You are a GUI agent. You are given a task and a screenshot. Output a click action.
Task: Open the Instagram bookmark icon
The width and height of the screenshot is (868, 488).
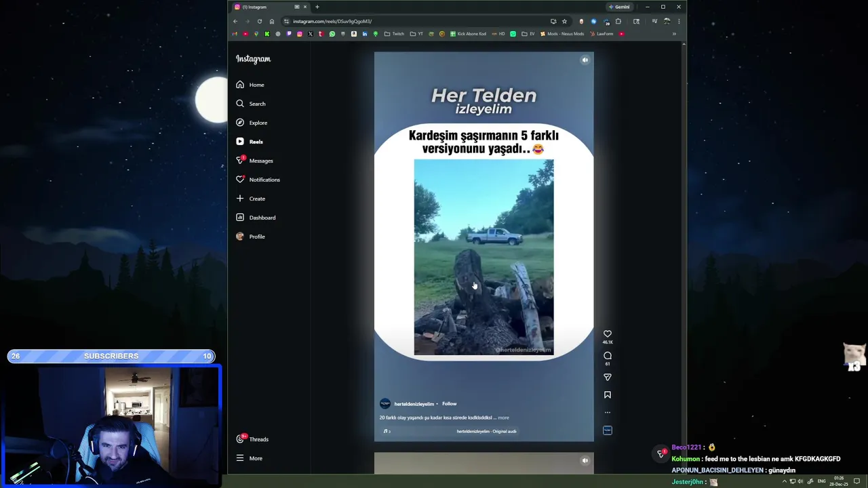pyautogui.click(x=300, y=34)
